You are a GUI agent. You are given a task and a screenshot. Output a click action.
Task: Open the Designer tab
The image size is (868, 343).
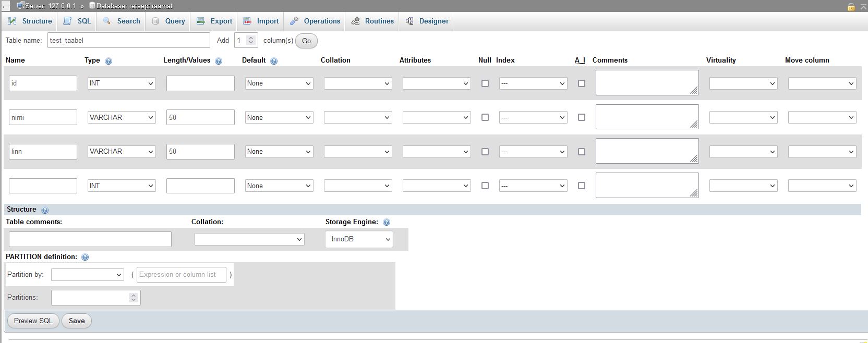427,21
